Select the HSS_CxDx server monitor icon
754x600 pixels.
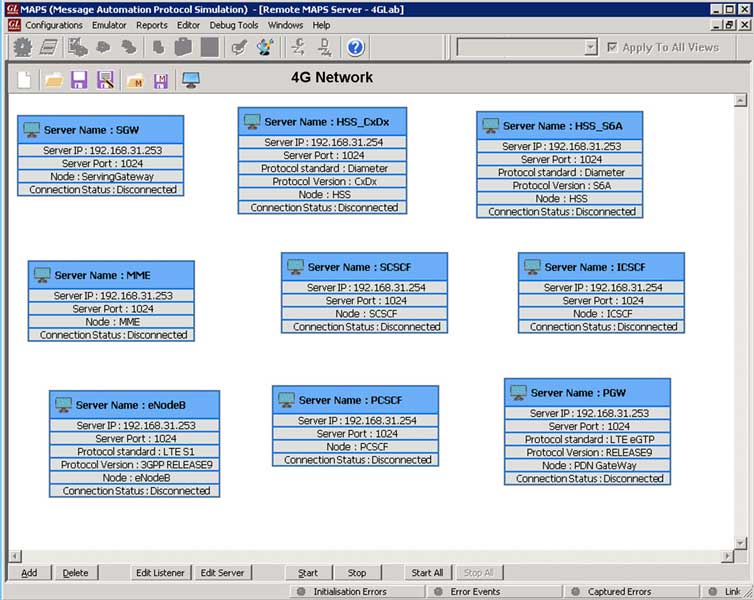(x=252, y=122)
